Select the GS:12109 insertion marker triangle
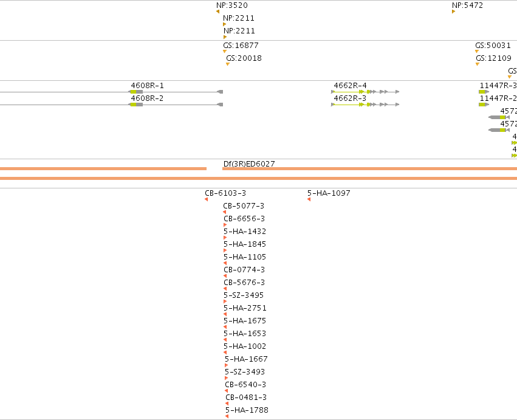This screenshot has height=420, width=517. point(478,64)
